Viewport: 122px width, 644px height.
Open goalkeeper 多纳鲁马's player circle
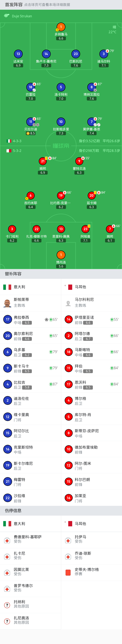click(x=61, y=27)
